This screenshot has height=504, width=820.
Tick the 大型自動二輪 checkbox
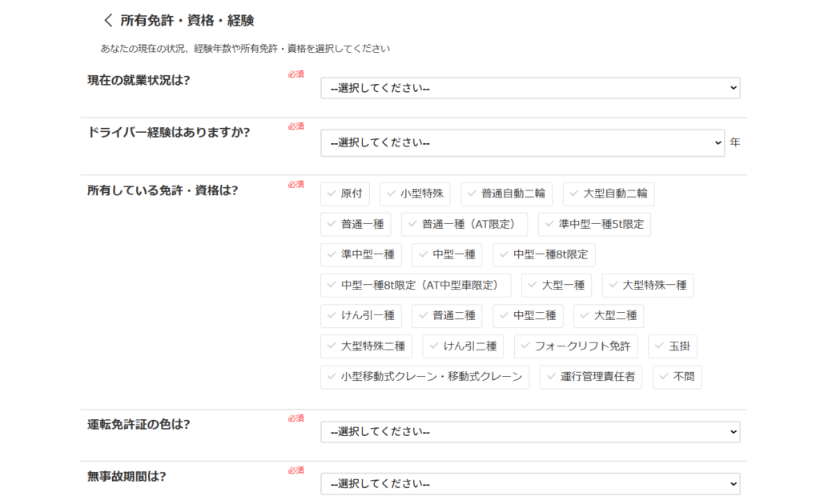[609, 194]
